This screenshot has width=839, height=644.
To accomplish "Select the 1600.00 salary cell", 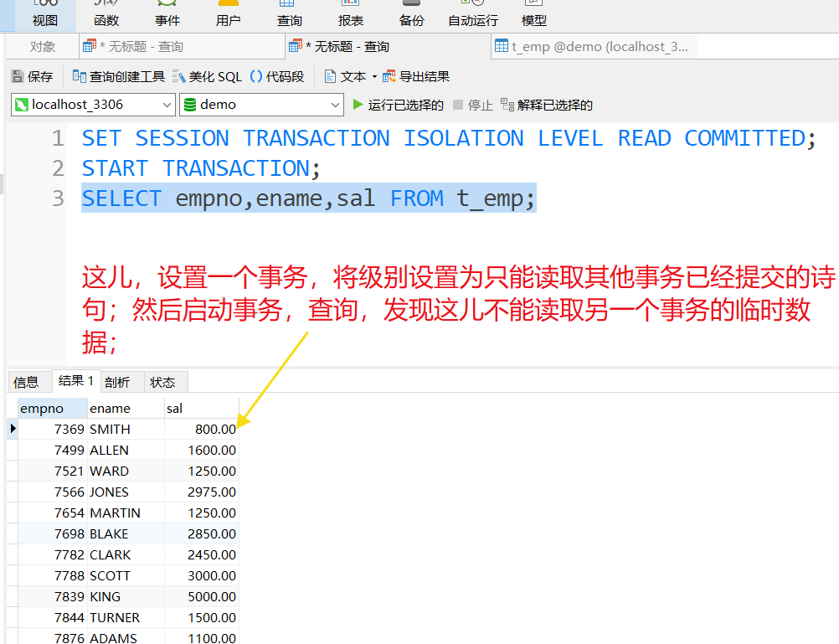I will [201, 451].
